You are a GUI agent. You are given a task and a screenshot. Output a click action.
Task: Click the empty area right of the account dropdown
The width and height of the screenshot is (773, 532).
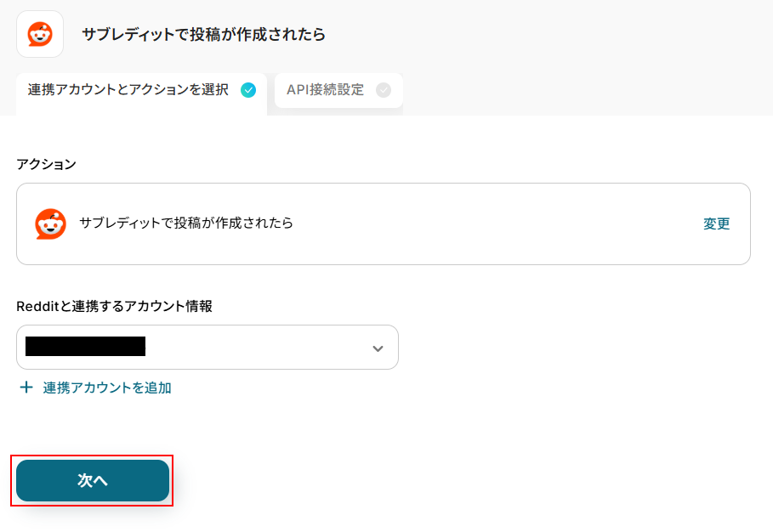tap(578, 348)
